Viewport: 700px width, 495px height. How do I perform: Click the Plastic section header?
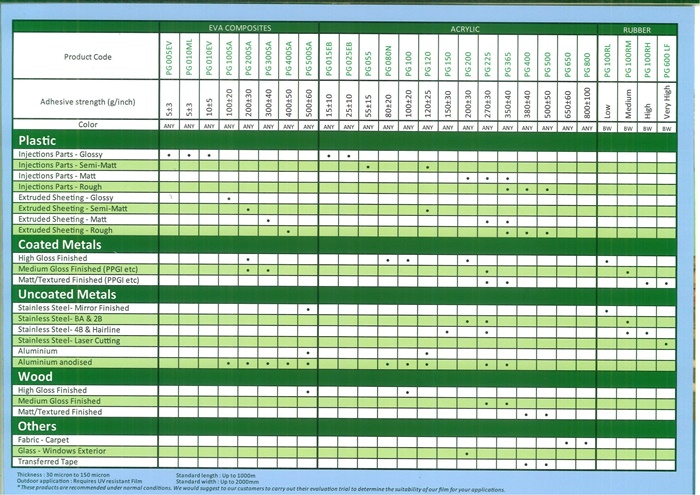point(36,141)
